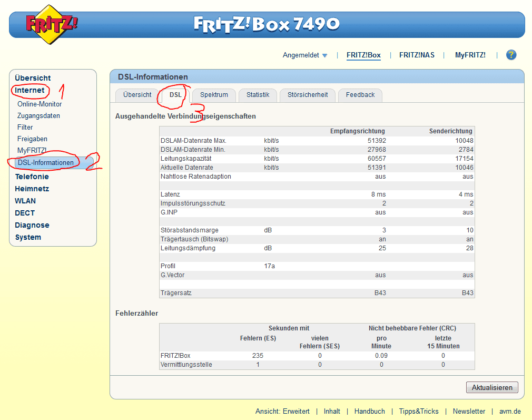Click the Störabstandsmarge row label
This screenshot has width=532, height=420.
(189, 230)
